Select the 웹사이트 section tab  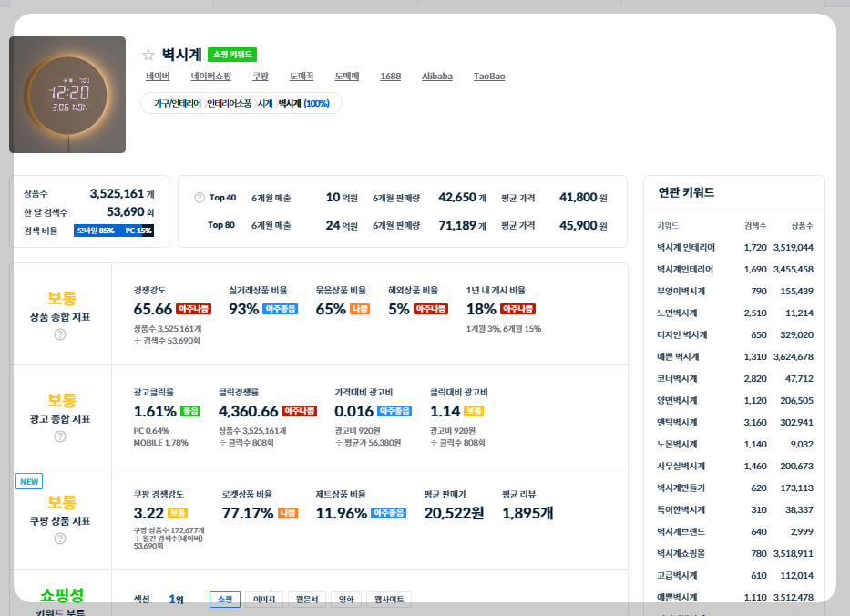[389, 600]
